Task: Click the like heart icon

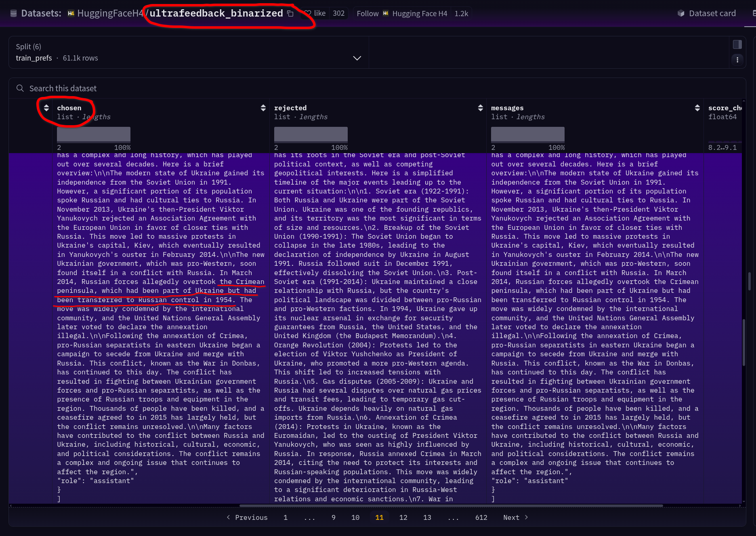Action: [x=308, y=13]
